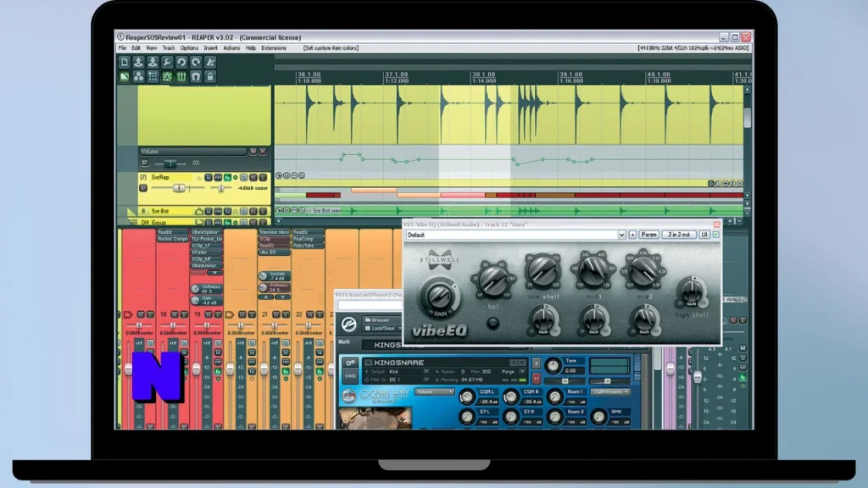Toggle the metronome toolbar icon
The image size is (868, 488).
click(210, 63)
